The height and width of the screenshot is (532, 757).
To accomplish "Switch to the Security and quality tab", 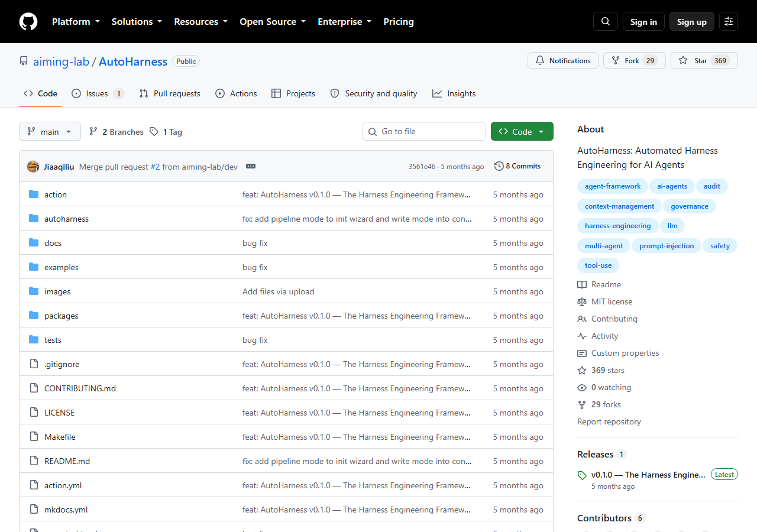I will click(374, 93).
